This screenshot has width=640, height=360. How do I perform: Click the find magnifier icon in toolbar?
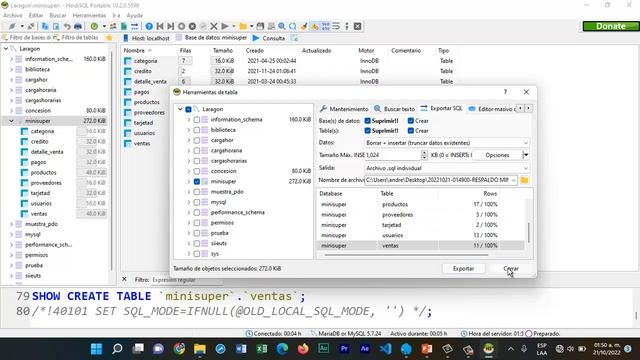pyautogui.click(x=282, y=26)
